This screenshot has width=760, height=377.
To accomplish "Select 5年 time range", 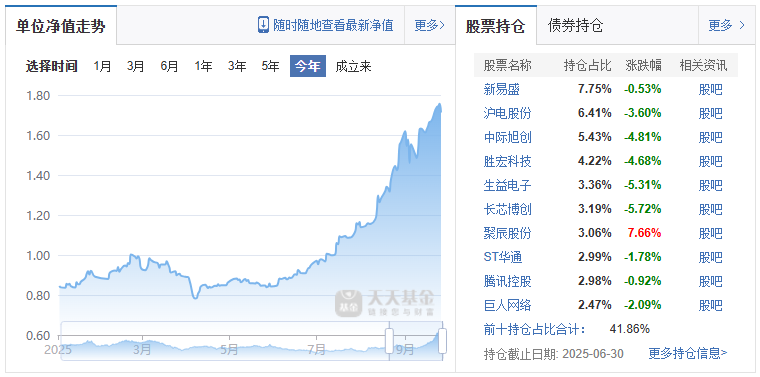I will 270,66.
